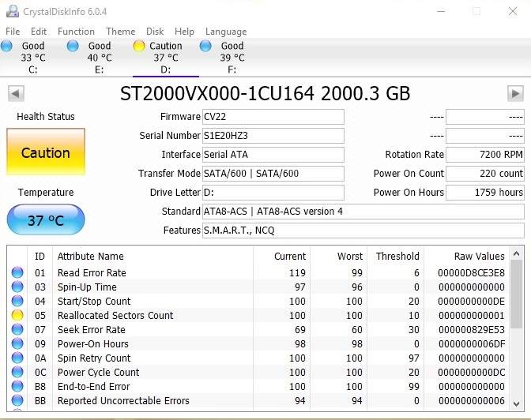Click status orb for End-to-End Error
The height and width of the screenshot is (420, 531).
coord(17,386)
